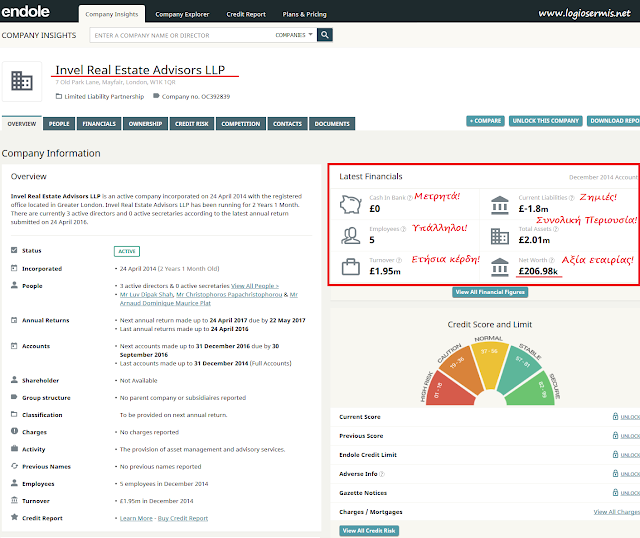Open the Company Insights top tab

[x=111, y=14]
